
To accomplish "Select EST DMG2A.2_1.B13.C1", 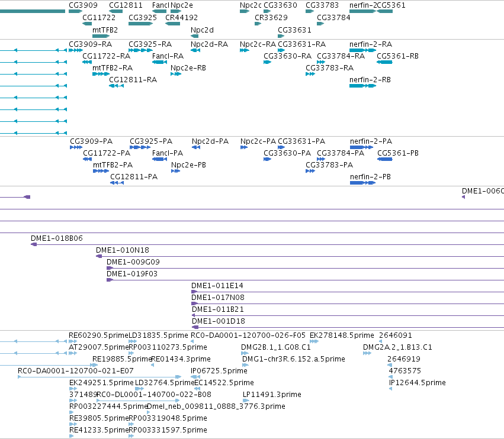I will pyautogui.click(x=367, y=353).
